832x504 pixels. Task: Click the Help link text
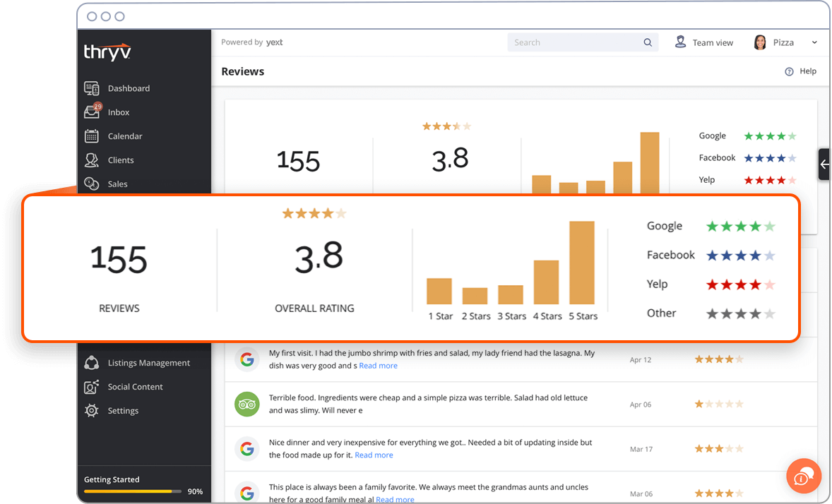[808, 71]
